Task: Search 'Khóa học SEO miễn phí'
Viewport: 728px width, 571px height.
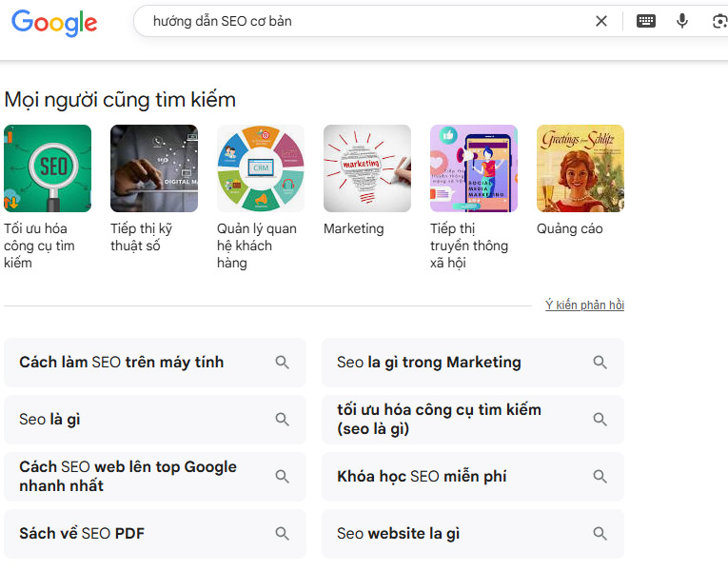Action: tap(473, 477)
